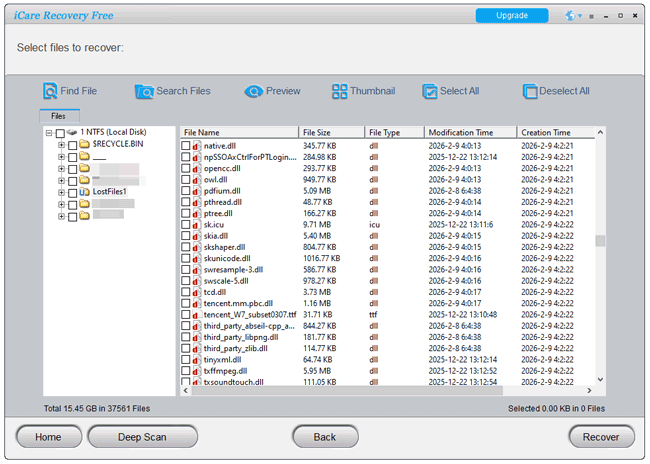Click the vertical scrollbar thumb in file list
The height and width of the screenshot is (464, 650).
pos(600,241)
